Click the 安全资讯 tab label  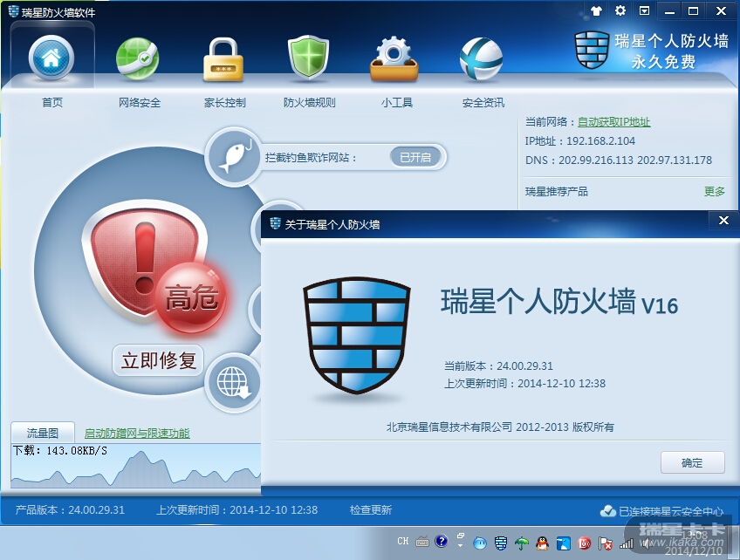point(483,102)
